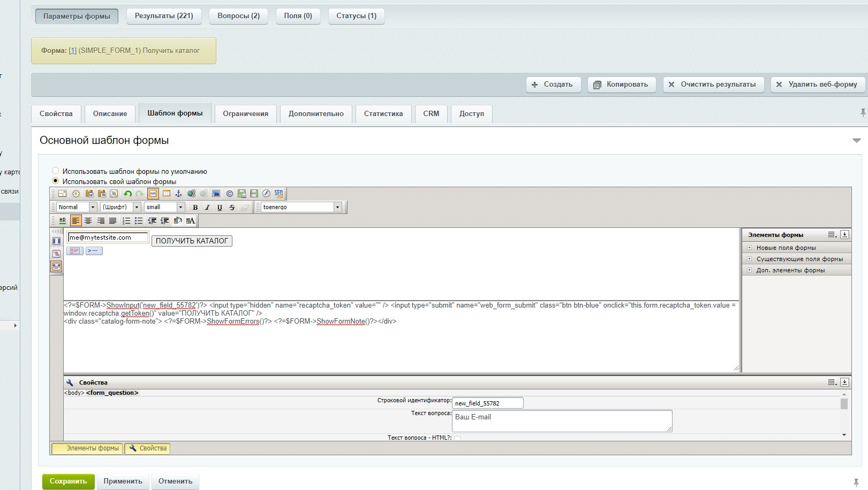Open the Статистика tab
The image size is (868, 490).
pyautogui.click(x=383, y=113)
